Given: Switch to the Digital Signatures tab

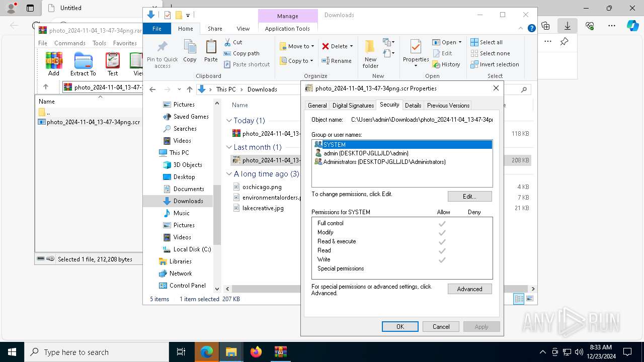Looking at the screenshot, I should tap(353, 106).
